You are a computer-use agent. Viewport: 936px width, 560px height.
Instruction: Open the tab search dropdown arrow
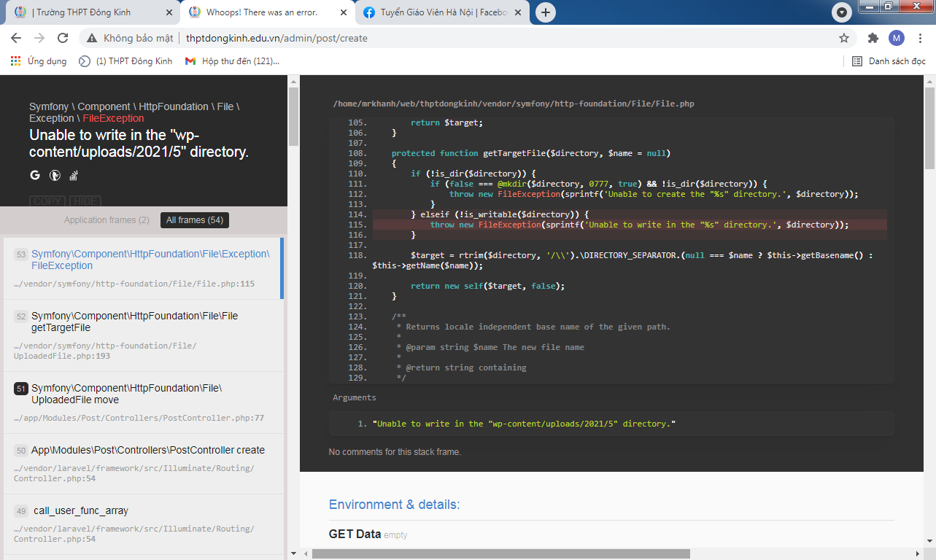[843, 12]
